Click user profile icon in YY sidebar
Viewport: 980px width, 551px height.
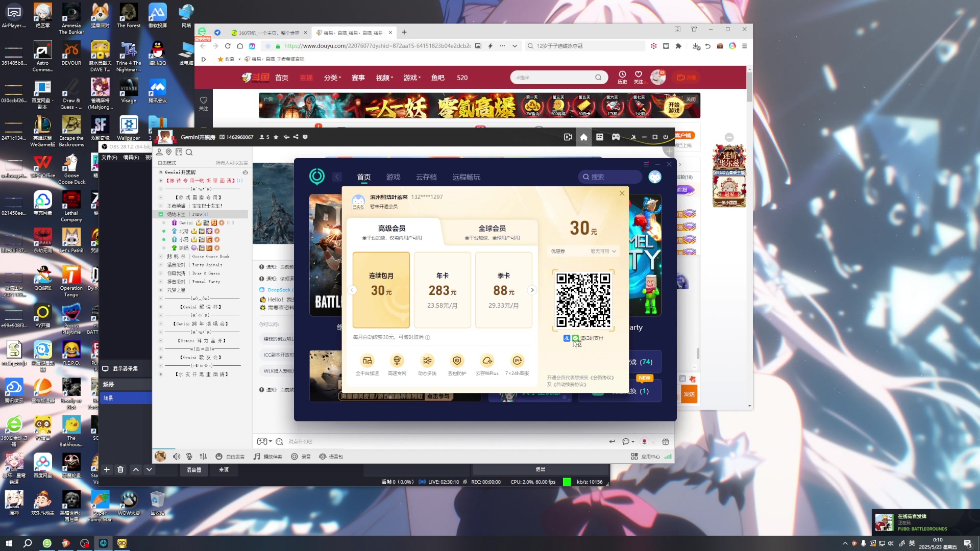tap(159, 152)
